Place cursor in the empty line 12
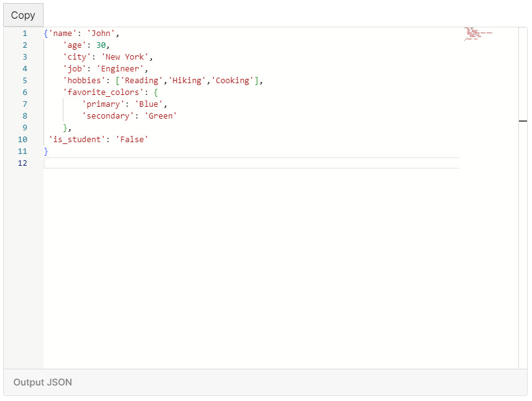 pos(124,163)
